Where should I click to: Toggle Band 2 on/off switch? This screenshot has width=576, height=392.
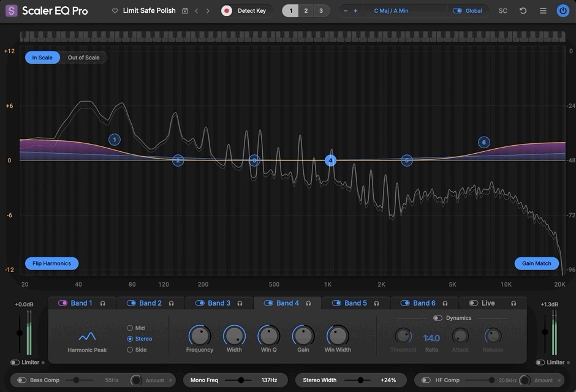[131, 303]
